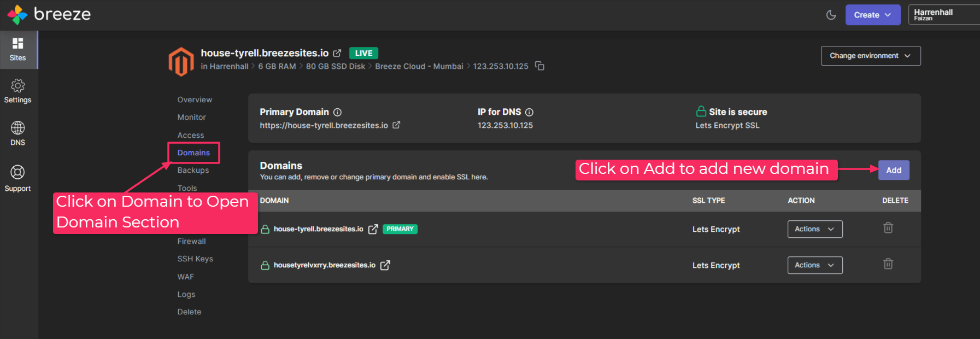The width and height of the screenshot is (980, 339).
Task: Click SSL TYPE column header
Action: coord(708,201)
